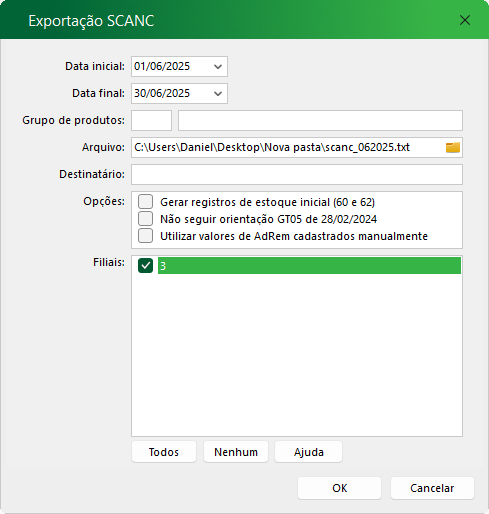
Task: Click the wide Grupo de produtos description field
Action: click(x=320, y=120)
